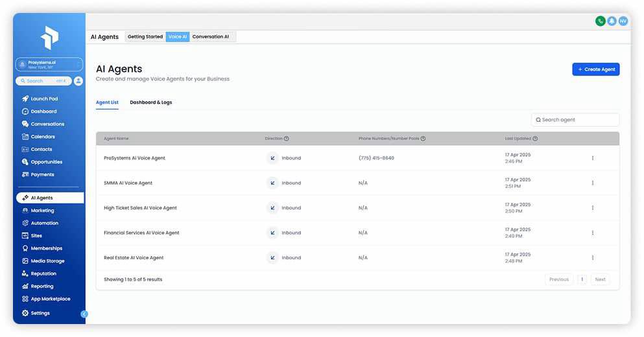644x337 pixels.
Task: Click the green phone dialer icon
Action: point(600,21)
